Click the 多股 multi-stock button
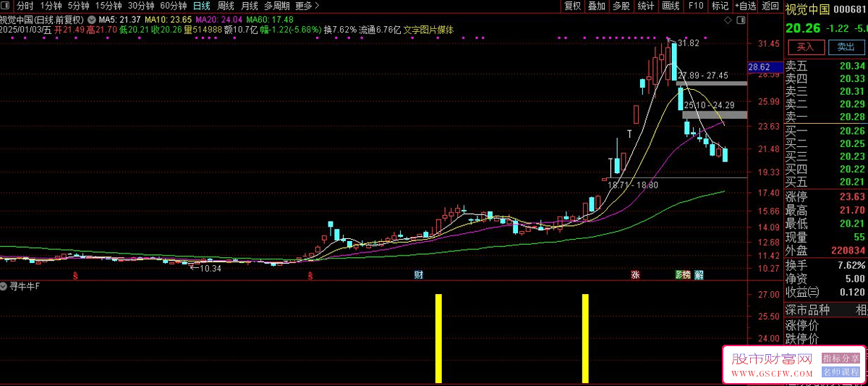The width and height of the screenshot is (868, 386). point(621,6)
